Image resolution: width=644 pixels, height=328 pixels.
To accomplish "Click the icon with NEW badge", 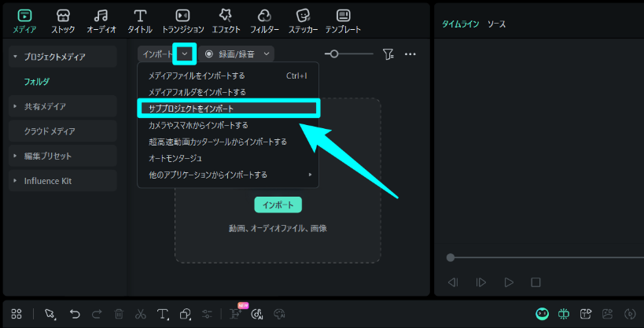I will 237,313.
